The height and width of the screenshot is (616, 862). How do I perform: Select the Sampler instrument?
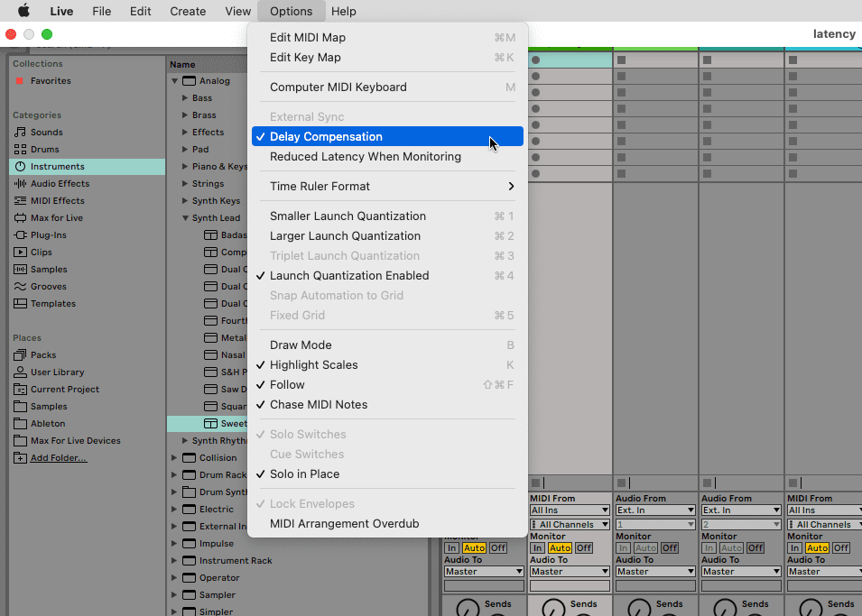click(218, 594)
